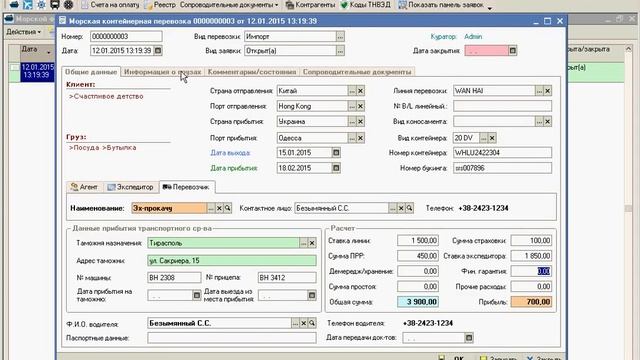Clear the Таможня назначения value Тирасполь
Screen dimensions: 640x360
312,243
